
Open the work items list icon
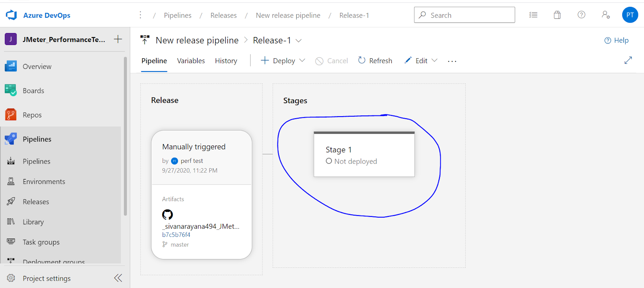coord(533,15)
